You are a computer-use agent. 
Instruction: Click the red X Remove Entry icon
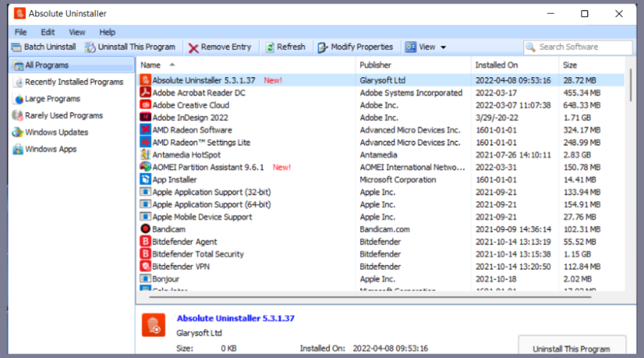(x=193, y=48)
